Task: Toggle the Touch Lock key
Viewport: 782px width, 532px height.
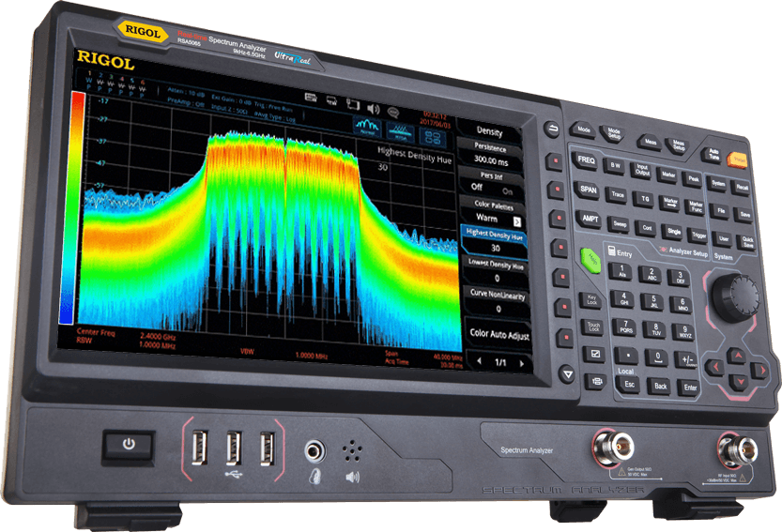Action: [593, 327]
